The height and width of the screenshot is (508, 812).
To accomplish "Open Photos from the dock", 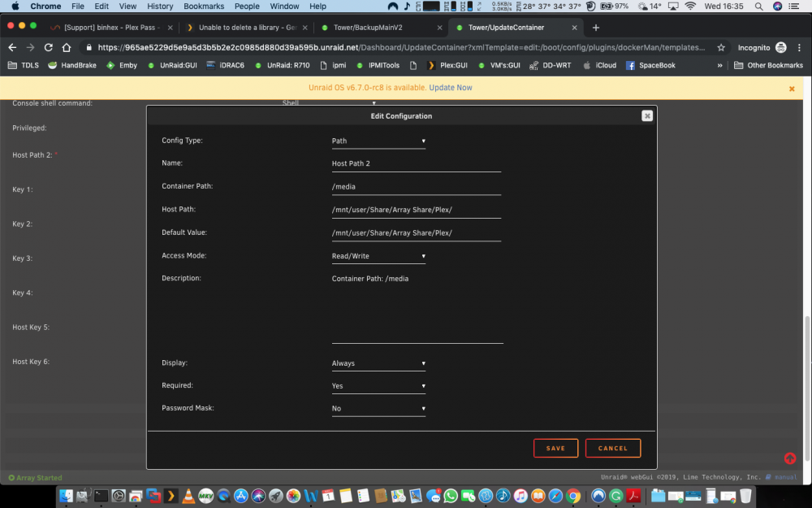I will point(293,496).
